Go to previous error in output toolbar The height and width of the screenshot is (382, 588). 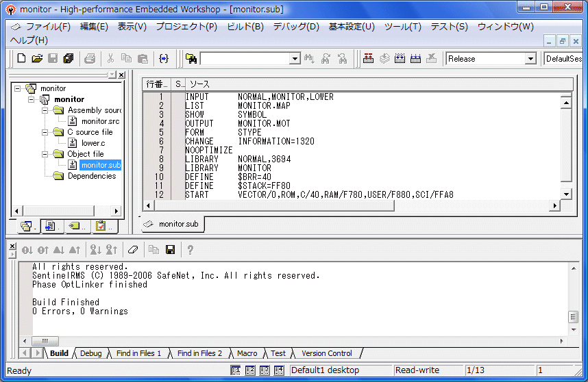[42, 250]
